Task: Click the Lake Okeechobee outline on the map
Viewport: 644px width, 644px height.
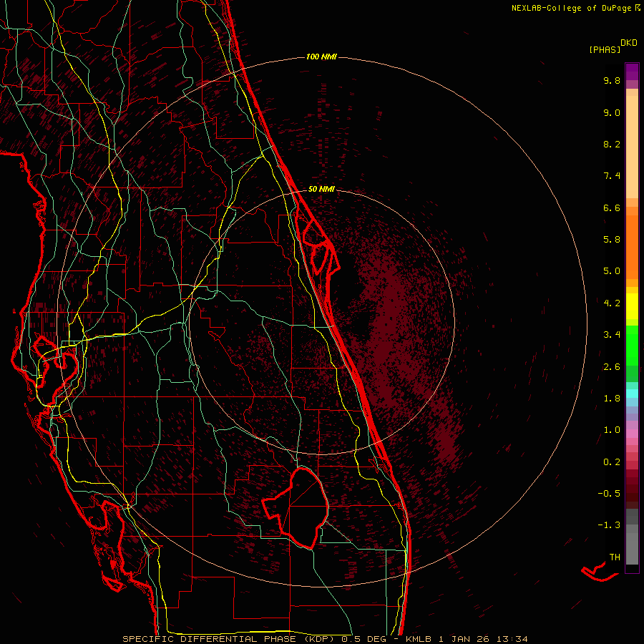Action: pos(296,507)
